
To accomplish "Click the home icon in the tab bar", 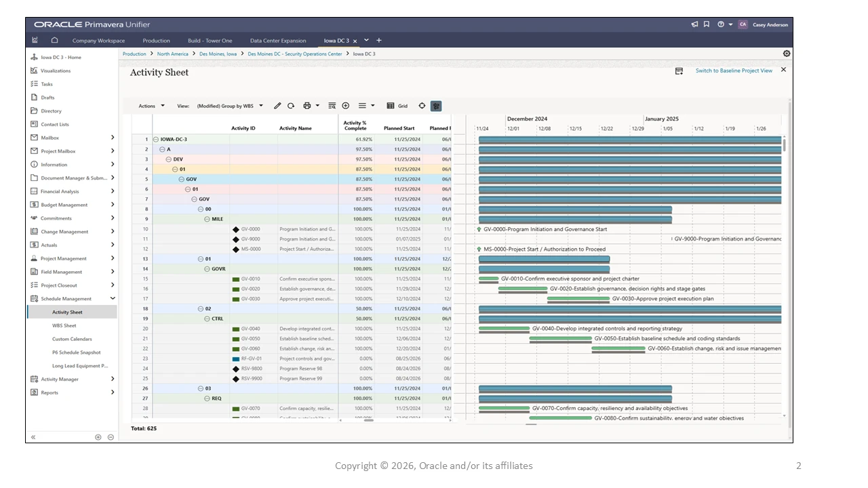I will pos(55,41).
